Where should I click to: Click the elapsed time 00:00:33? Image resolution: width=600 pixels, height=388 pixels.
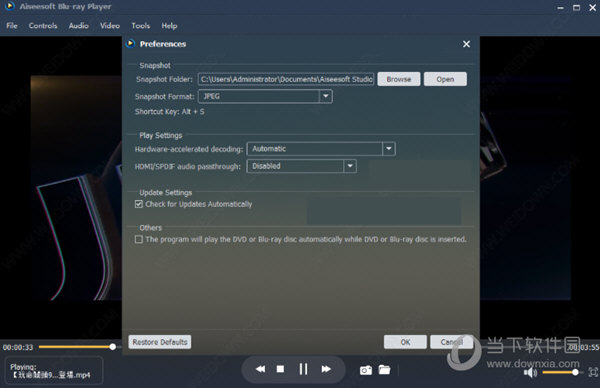(x=18, y=347)
